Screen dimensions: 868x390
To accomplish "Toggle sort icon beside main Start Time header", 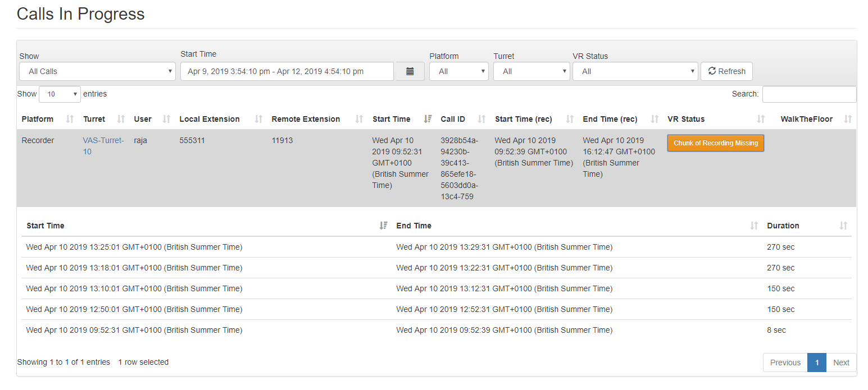I will tap(428, 119).
